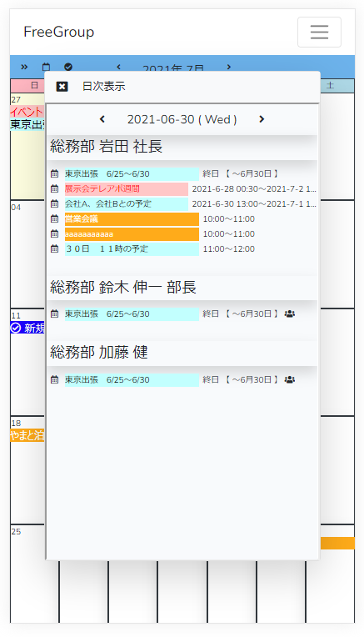The height and width of the screenshot is (637, 364).
Task: Click group members icon in 鈴木 伸一 row
Action: [x=290, y=314]
